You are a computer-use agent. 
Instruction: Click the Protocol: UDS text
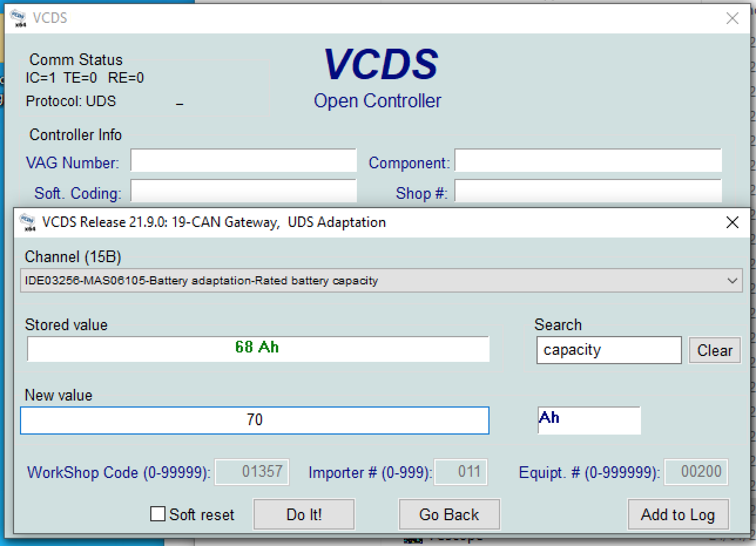[x=71, y=101]
